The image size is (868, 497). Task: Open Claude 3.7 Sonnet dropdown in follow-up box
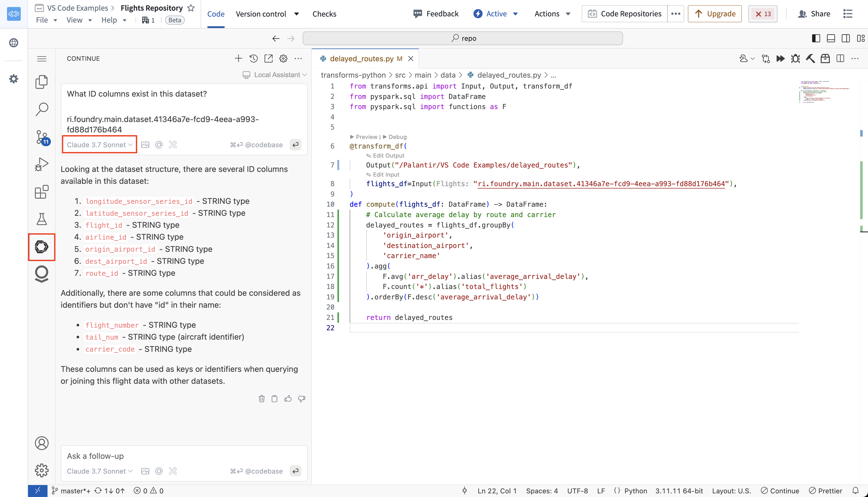100,471
